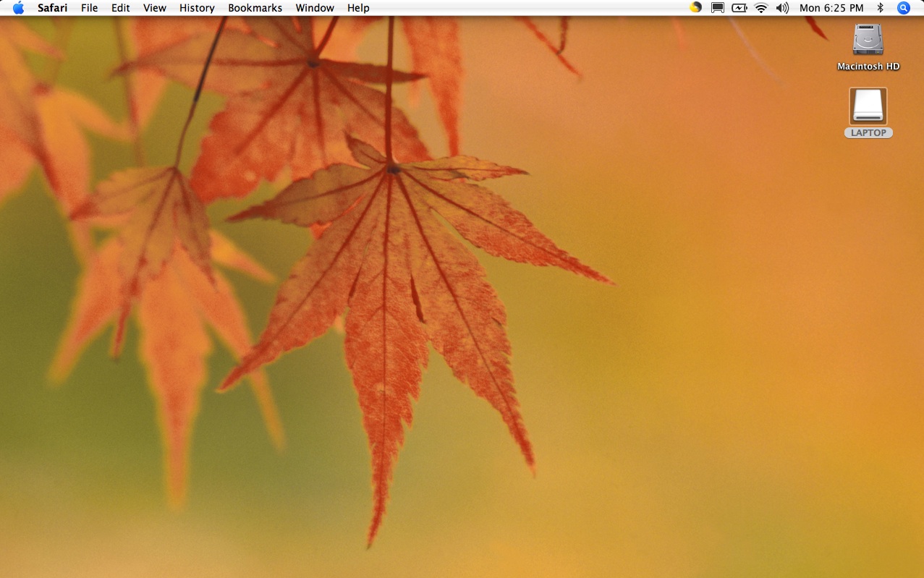Screen dimensions: 924x578
Task: Open the File menu
Action: (90, 8)
